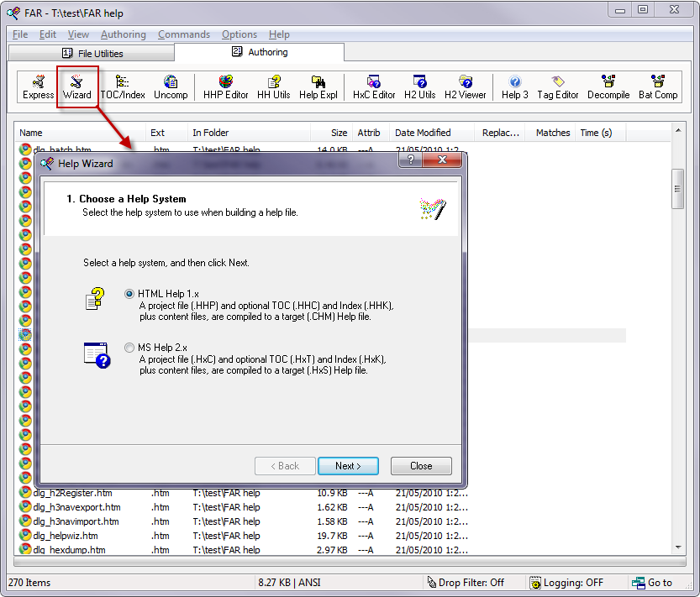Open the TOC/Index tool
Screen dimensions: 700x597
[123, 87]
